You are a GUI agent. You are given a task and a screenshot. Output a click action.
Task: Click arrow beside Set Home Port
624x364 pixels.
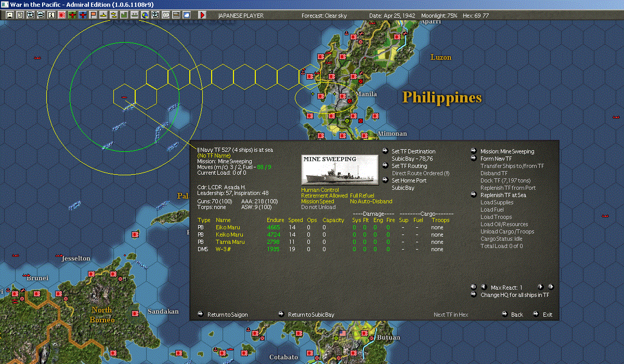point(385,180)
